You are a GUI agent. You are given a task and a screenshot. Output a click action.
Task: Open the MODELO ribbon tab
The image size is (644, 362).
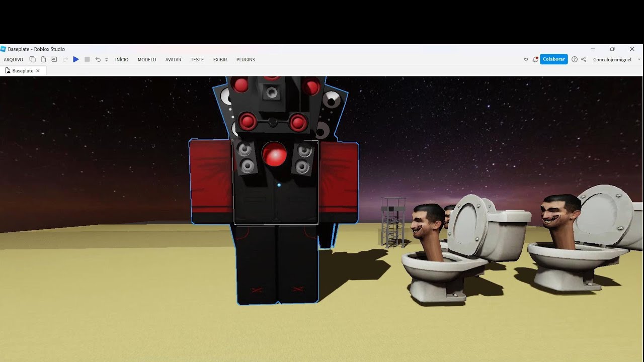pos(147,59)
